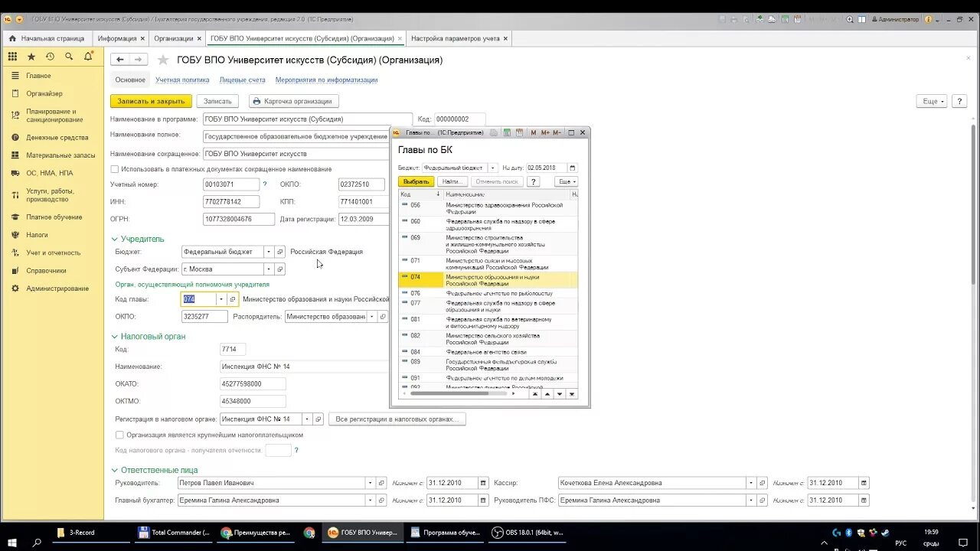Viewport: 980px width, 551px height.
Task: Open calendar for Руководитель appointment date
Action: coord(483,483)
